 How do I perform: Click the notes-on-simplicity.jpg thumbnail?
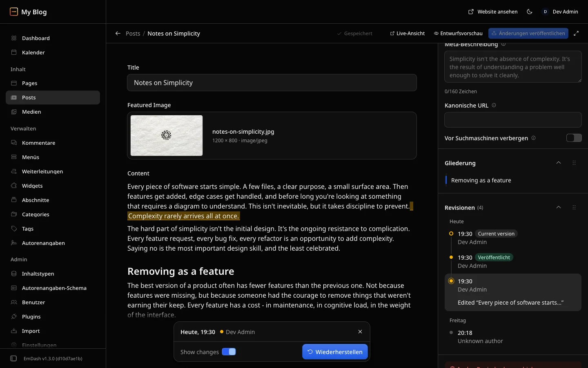pyautogui.click(x=167, y=135)
